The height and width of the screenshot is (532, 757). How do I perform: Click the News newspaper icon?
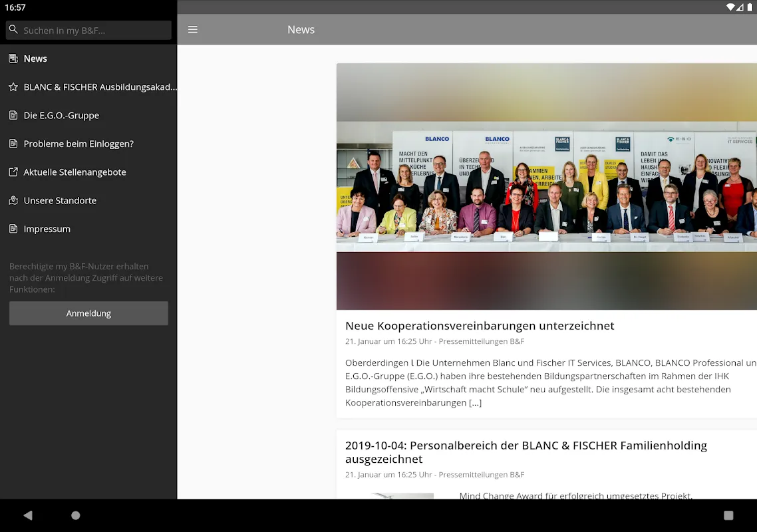tap(13, 59)
